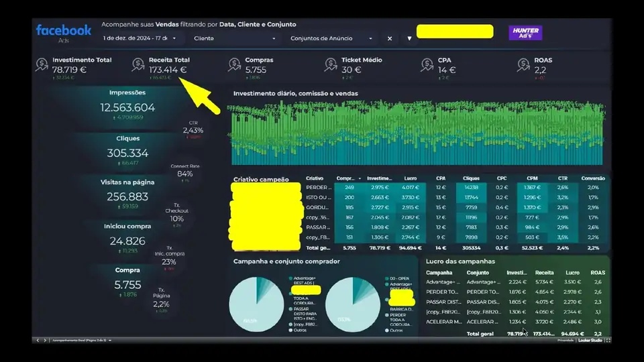This screenshot has width=644, height=362.
Task: Click the yellow creative thumbnail preview
Action: (266, 217)
